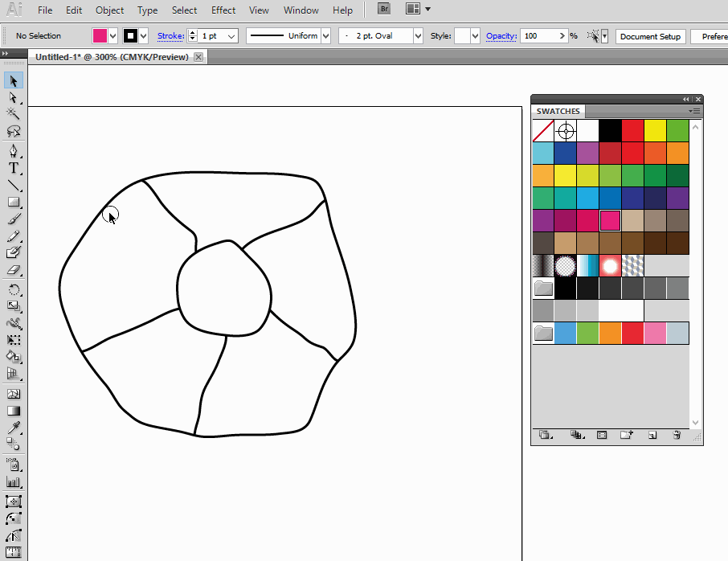Viewport: 728px width, 561px height.
Task: Activate the Direct Selection tool
Action: (x=14, y=97)
